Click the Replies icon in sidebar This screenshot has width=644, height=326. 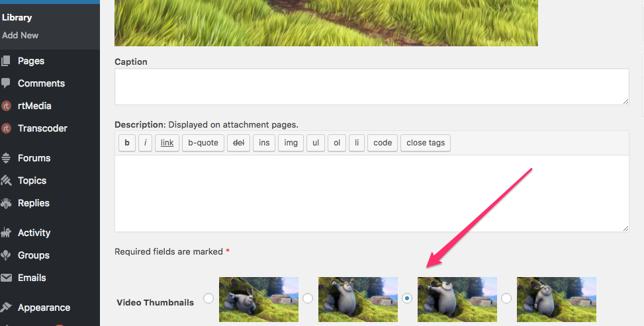coord(7,203)
